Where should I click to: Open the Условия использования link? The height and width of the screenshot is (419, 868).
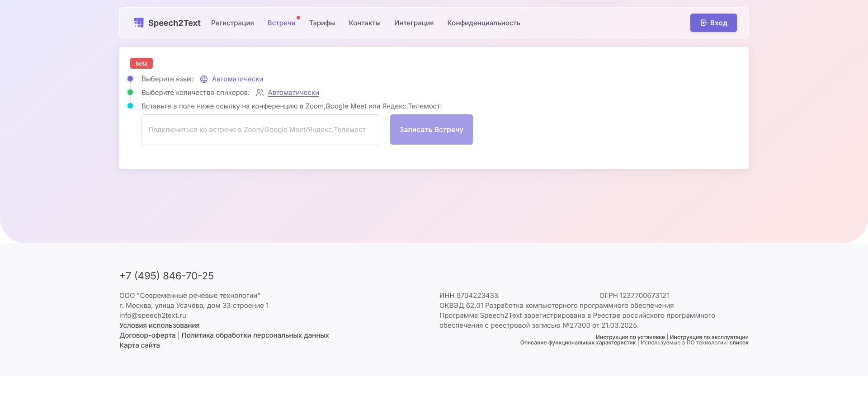(159, 325)
